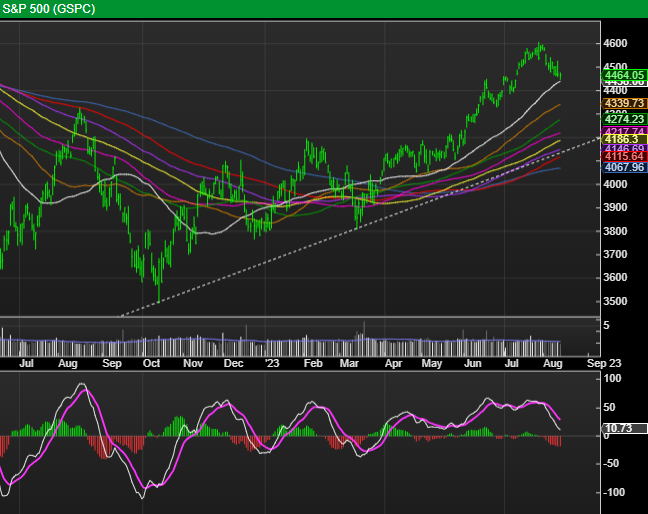Click the 3600 price axis label
The height and width of the screenshot is (514, 648).
point(615,277)
